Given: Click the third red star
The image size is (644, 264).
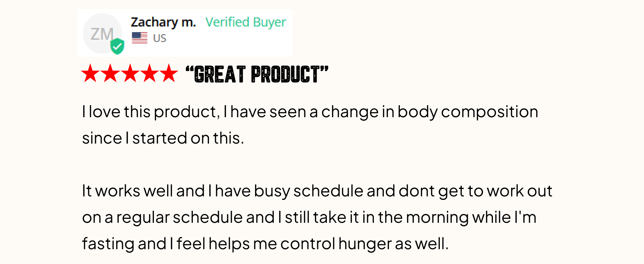Looking at the screenshot, I should click(130, 73).
